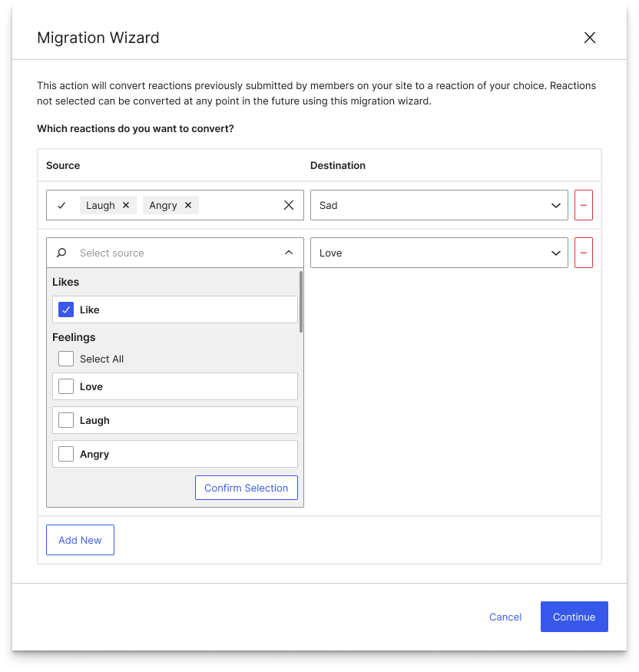Remove the Angry tag from source
Screen dimensions: 639x672
(x=188, y=206)
